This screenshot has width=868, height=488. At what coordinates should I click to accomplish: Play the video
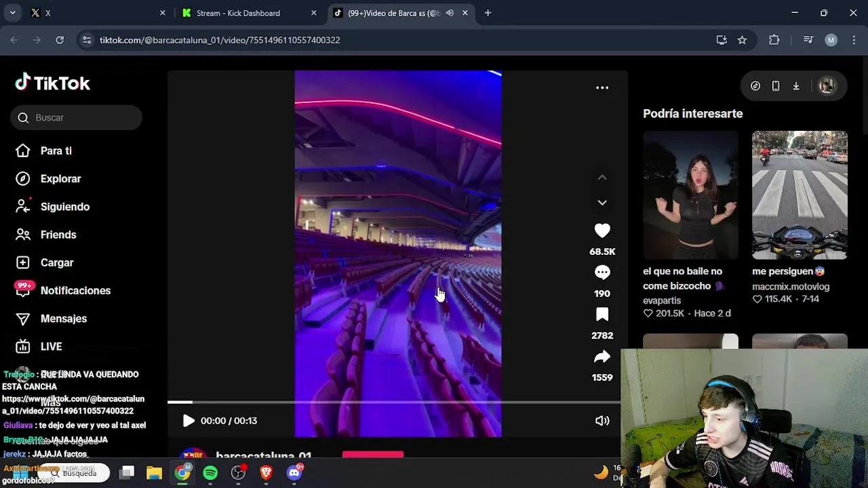189,420
